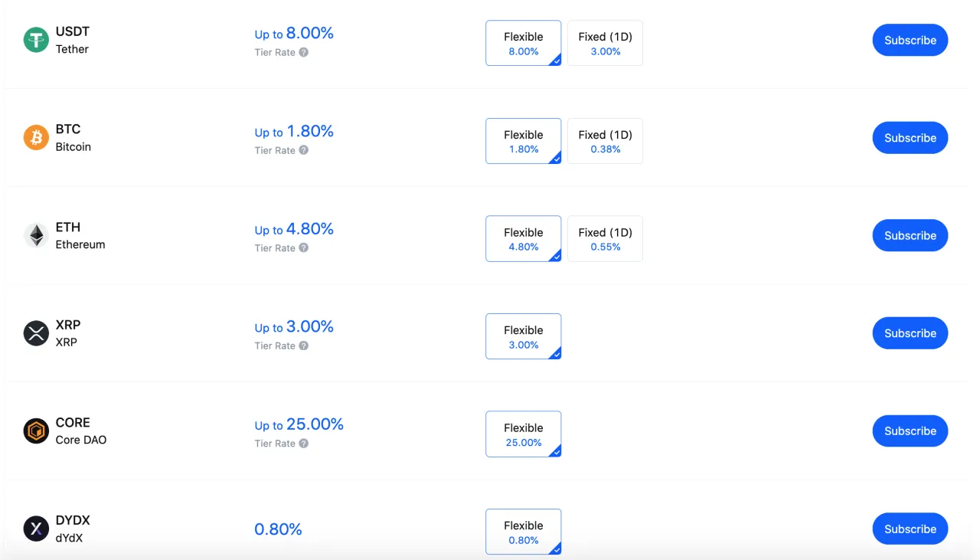Viewport: 980px width, 560px height.
Task: Select the USDT Flexible 8.00% option
Action: (x=524, y=43)
